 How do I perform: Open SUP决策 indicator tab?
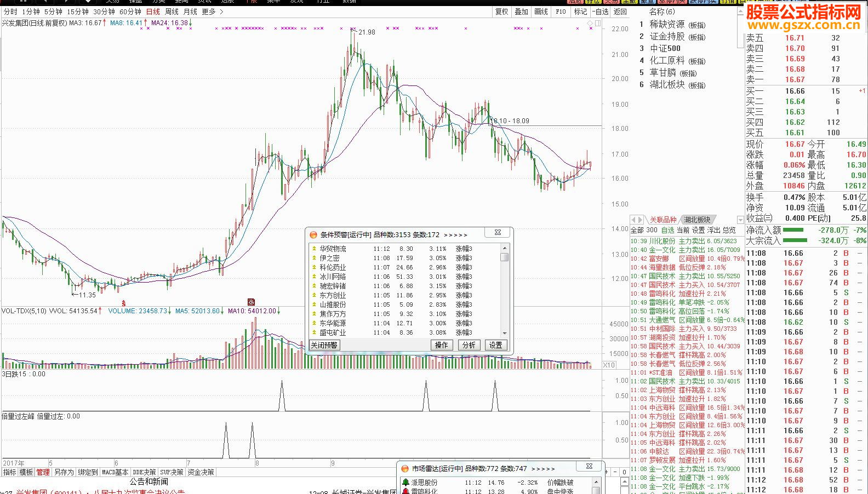[172, 472]
